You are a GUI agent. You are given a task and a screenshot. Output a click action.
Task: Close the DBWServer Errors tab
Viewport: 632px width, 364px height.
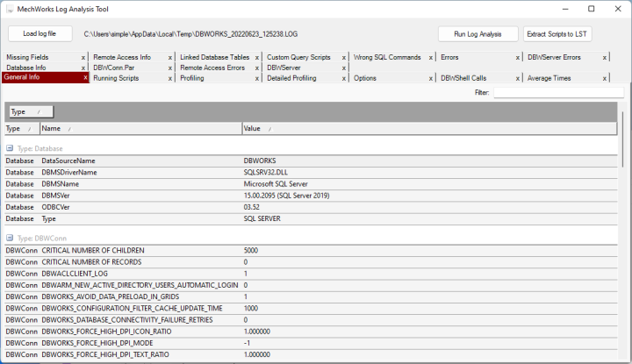point(605,58)
